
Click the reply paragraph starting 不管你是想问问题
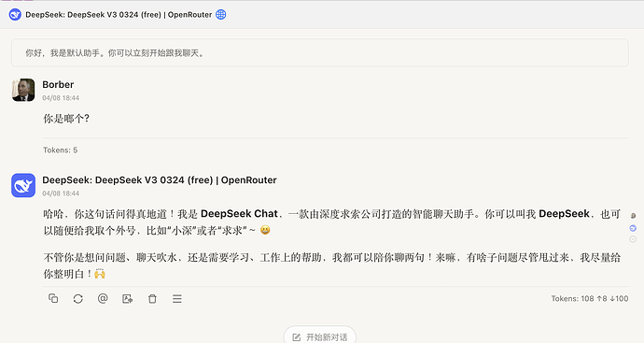point(332,265)
